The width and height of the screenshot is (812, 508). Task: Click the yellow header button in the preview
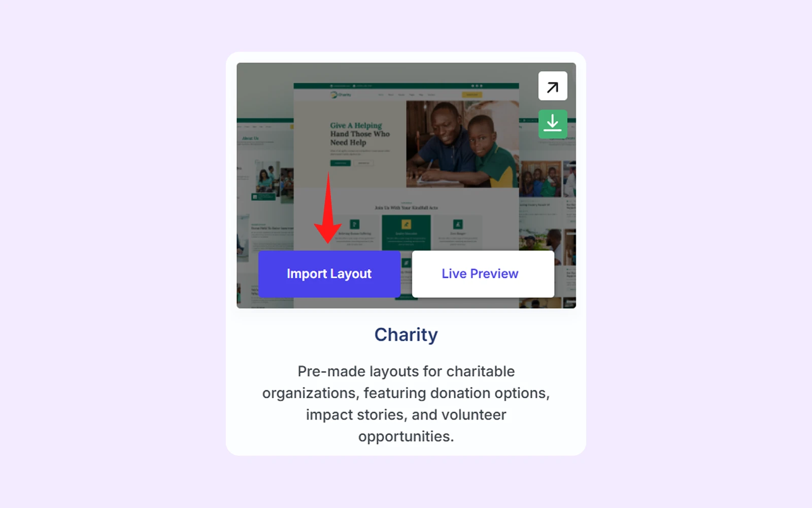pos(472,94)
